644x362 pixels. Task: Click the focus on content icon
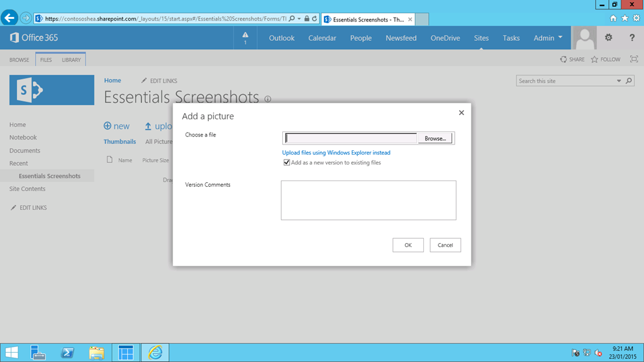point(633,60)
